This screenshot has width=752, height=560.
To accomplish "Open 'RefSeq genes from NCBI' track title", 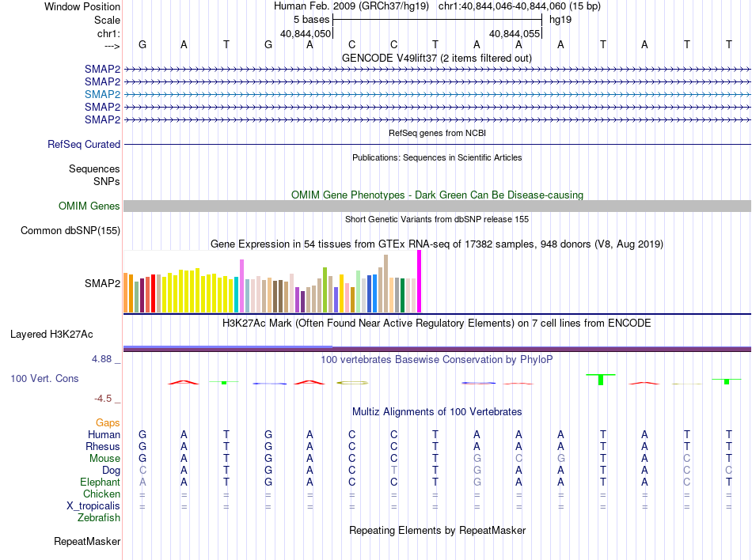I will coord(437,133).
